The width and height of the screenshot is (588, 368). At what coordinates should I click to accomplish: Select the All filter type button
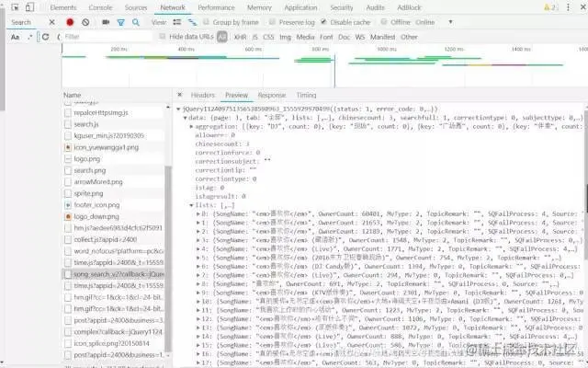click(222, 37)
